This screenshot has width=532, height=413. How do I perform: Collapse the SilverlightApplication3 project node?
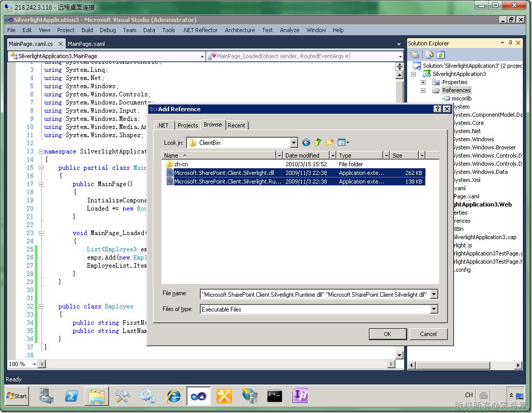click(x=413, y=74)
